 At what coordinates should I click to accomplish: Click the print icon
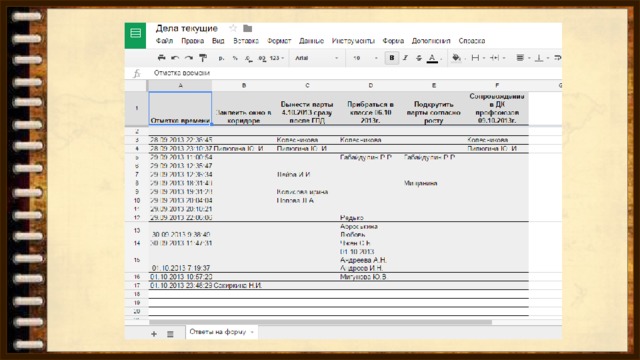coord(161,58)
